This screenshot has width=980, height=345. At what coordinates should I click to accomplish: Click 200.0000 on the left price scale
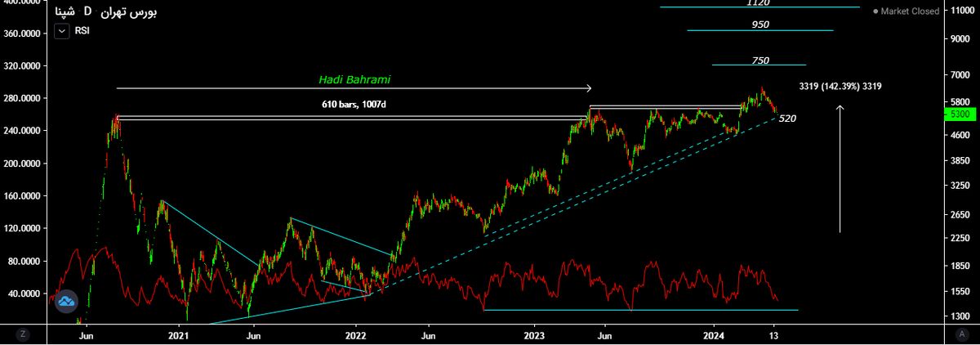[22, 163]
